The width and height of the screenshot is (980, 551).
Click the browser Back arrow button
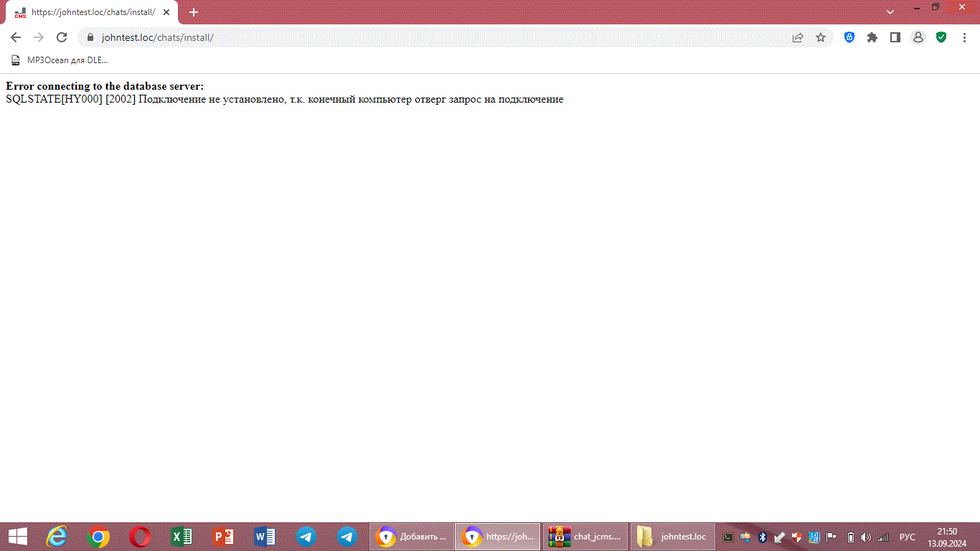coord(16,37)
